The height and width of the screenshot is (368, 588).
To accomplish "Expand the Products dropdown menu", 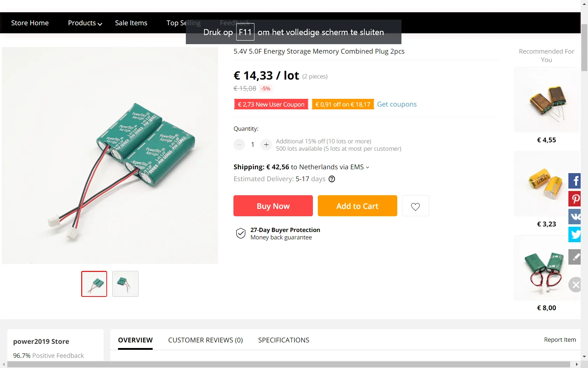I will click(85, 23).
